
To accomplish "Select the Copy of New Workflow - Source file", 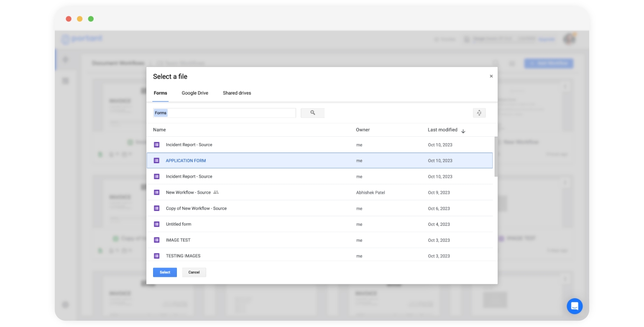I will pos(196,208).
